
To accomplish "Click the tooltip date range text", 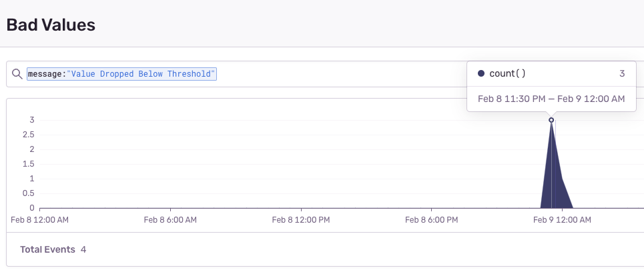I will pos(551,99).
